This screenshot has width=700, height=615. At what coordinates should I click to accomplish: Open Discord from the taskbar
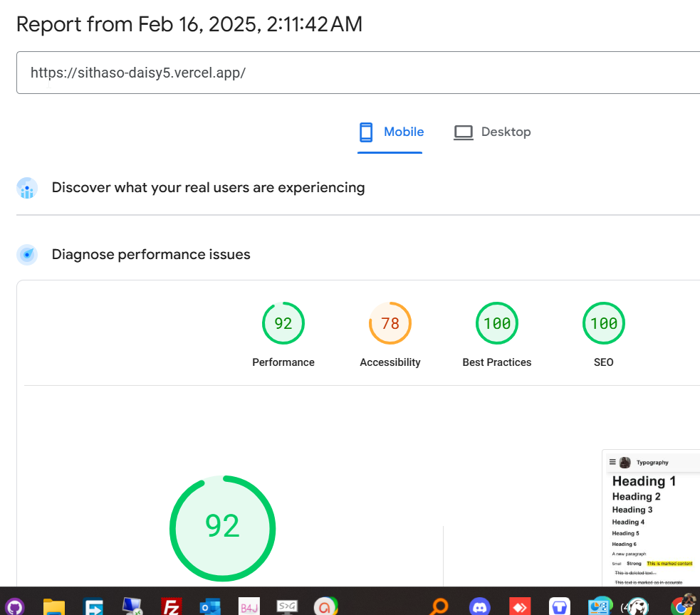point(480,606)
